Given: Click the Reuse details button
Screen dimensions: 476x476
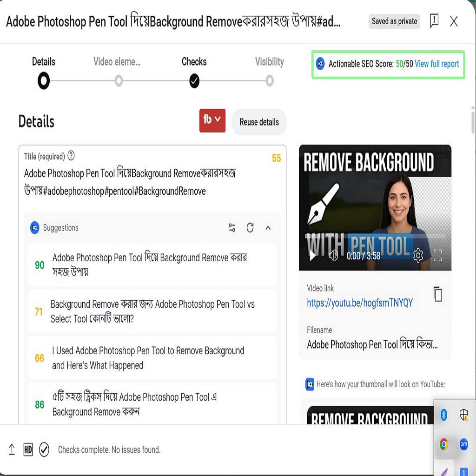Looking at the screenshot, I should (x=259, y=122).
